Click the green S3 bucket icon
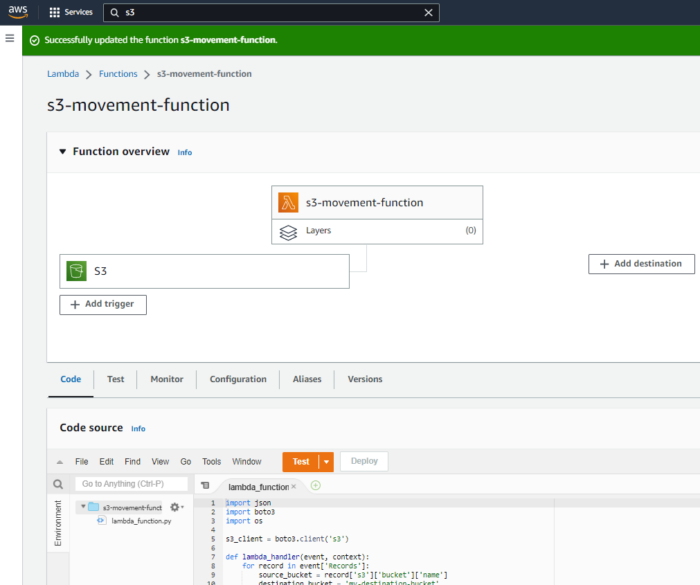The image size is (700, 585). [x=76, y=271]
